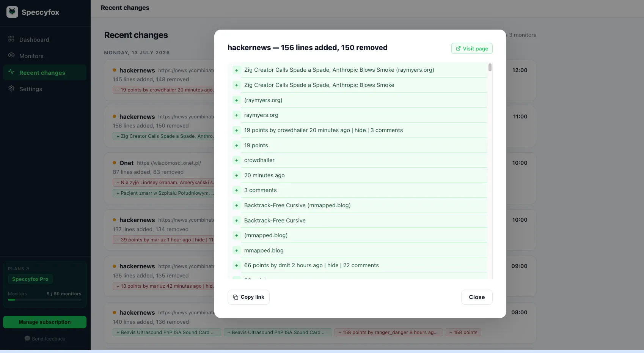Click the plus icon beside 'mmapped.blog' line
Image resolution: width=644 pixels, height=353 pixels.
pos(237,251)
